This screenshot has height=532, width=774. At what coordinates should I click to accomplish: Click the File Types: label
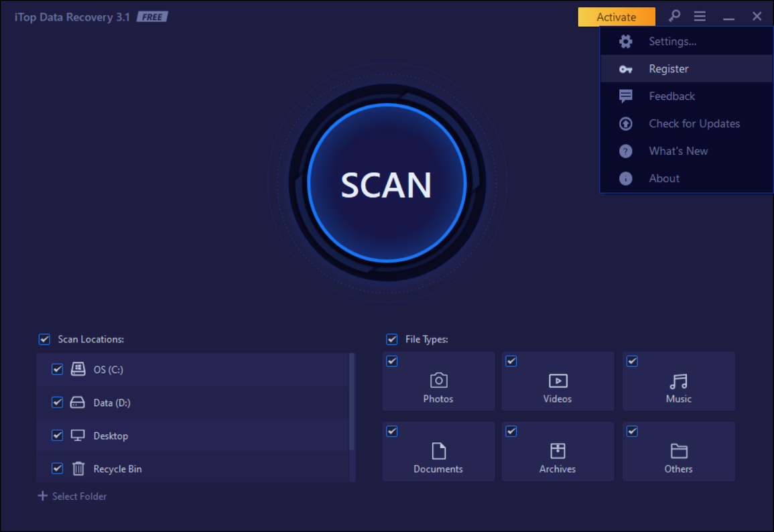(x=426, y=339)
